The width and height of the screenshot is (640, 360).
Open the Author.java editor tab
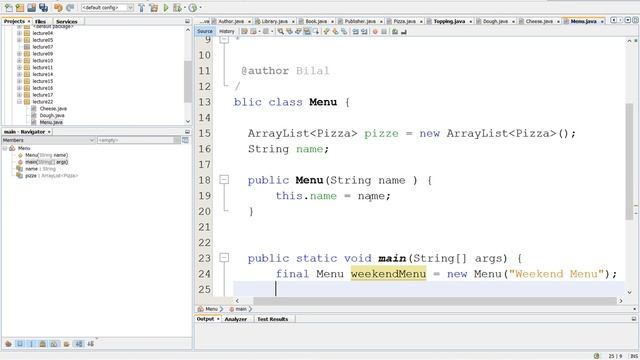coord(231,21)
